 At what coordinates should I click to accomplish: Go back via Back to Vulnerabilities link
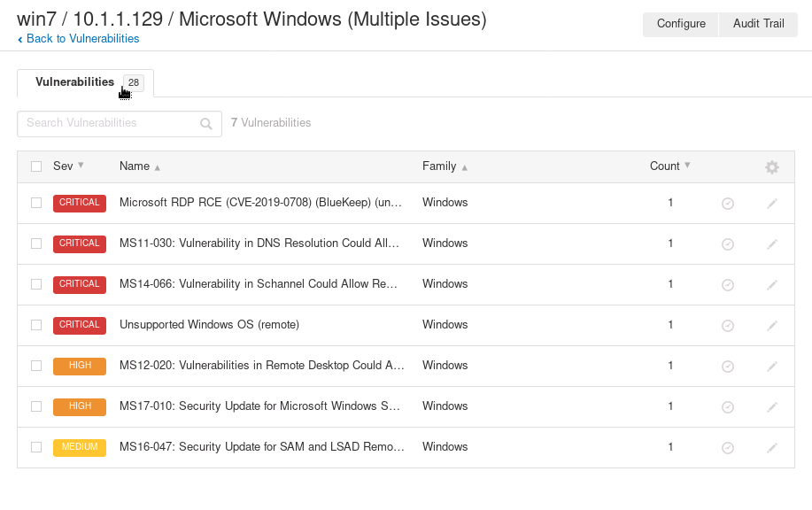[82, 39]
